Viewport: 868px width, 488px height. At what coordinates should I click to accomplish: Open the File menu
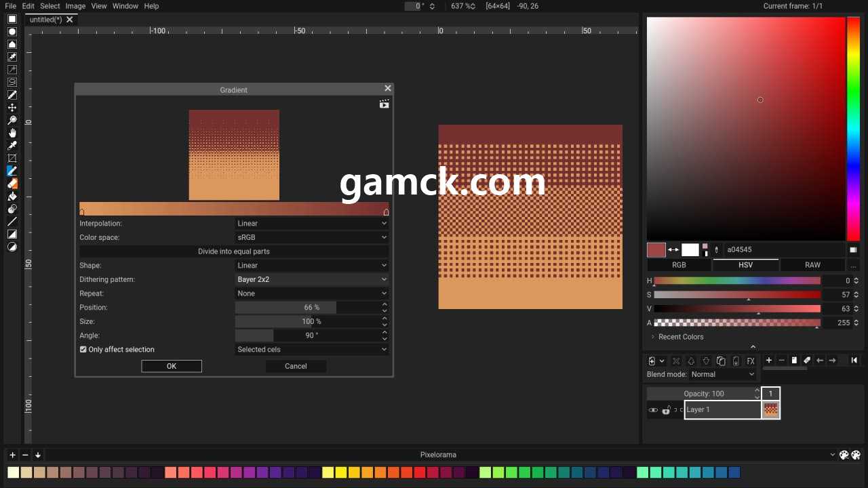10,6
